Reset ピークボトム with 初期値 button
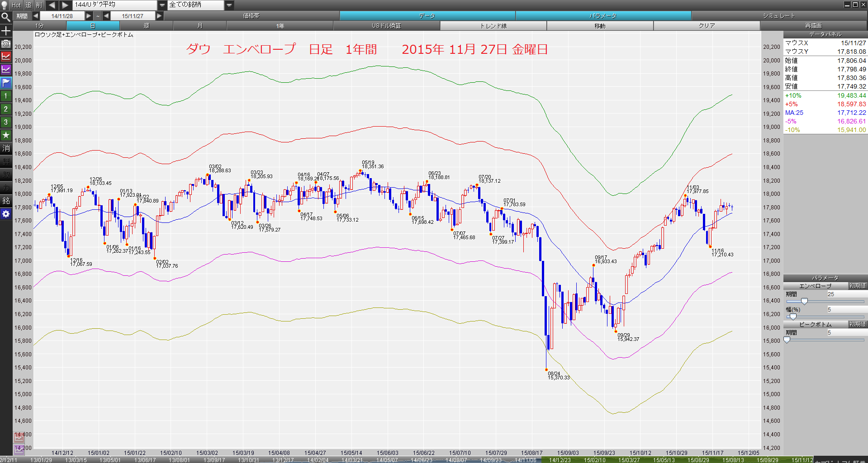 [858, 324]
